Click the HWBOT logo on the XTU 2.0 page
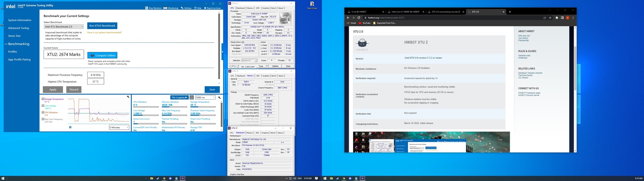 click(x=362, y=45)
